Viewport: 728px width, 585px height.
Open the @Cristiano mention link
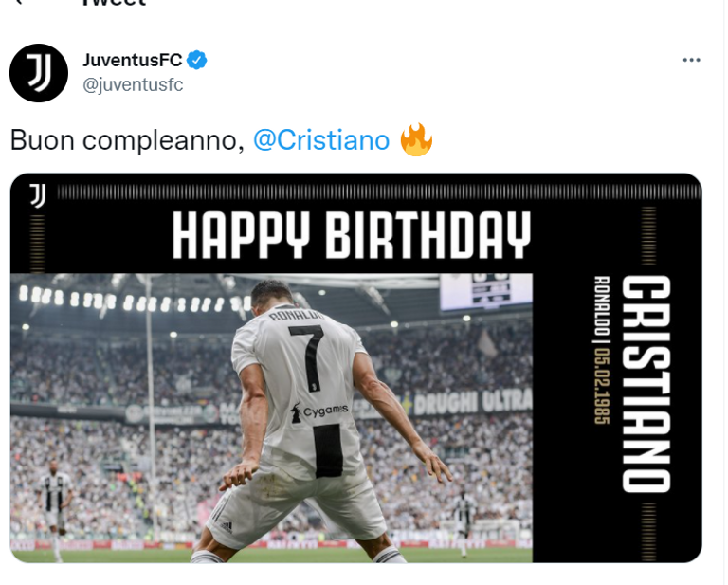pos(321,140)
